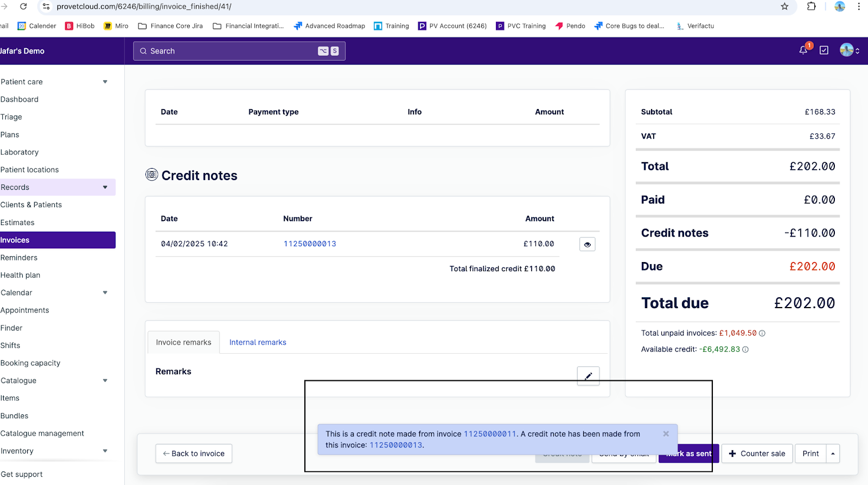Open the Miro bookmark
Screen dimensions: 868x485
(x=116, y=26)
